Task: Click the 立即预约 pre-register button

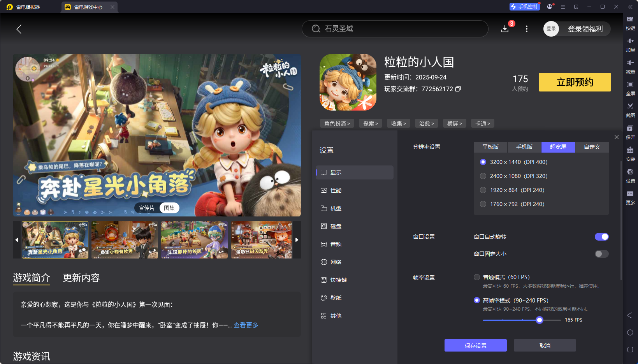Action: click(575, 82)
